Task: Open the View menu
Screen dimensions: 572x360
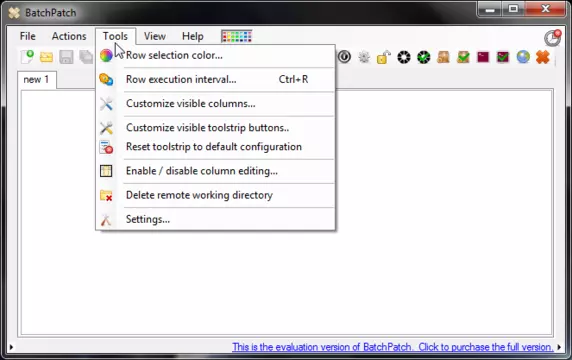Action: pyautogui.click(x=155, y=36)
